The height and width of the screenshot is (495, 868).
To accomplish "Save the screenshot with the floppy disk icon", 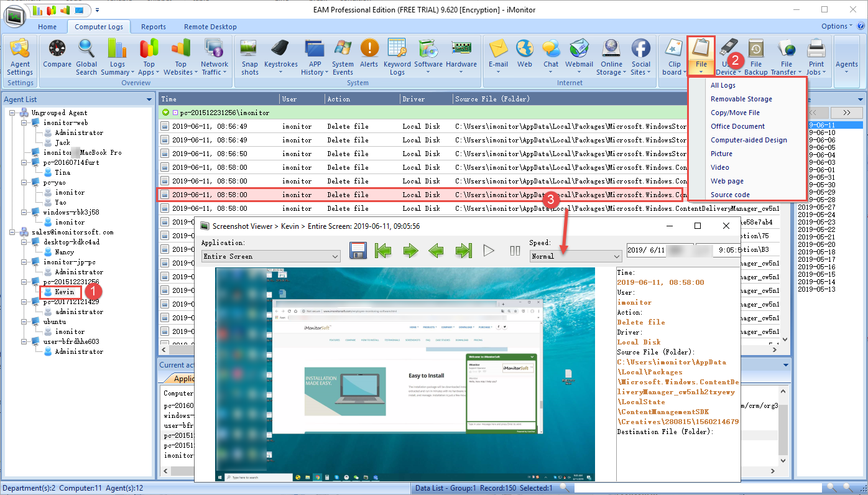I will pyautogui.click(x=358, y=251).
